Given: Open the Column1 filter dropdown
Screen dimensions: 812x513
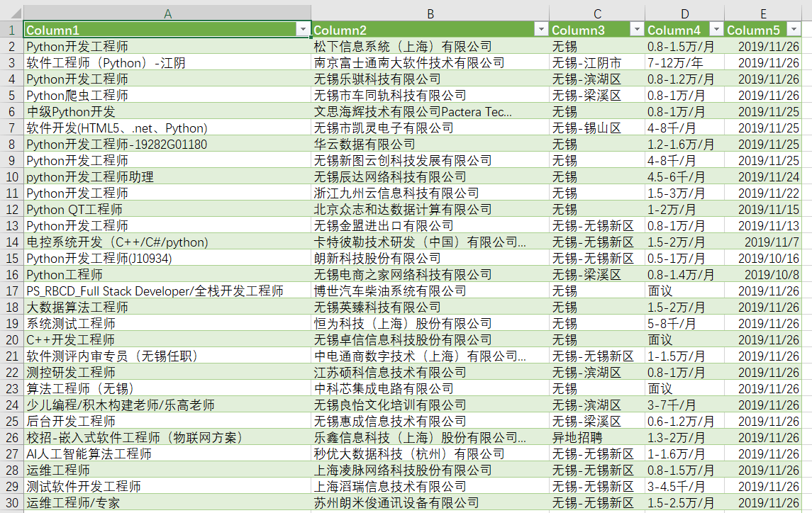Looking at the screenshot, I should tap(304, 29).
